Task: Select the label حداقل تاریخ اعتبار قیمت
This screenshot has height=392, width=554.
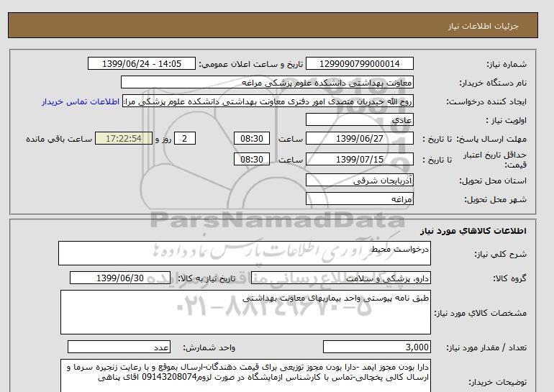Action: coord(495,160)
